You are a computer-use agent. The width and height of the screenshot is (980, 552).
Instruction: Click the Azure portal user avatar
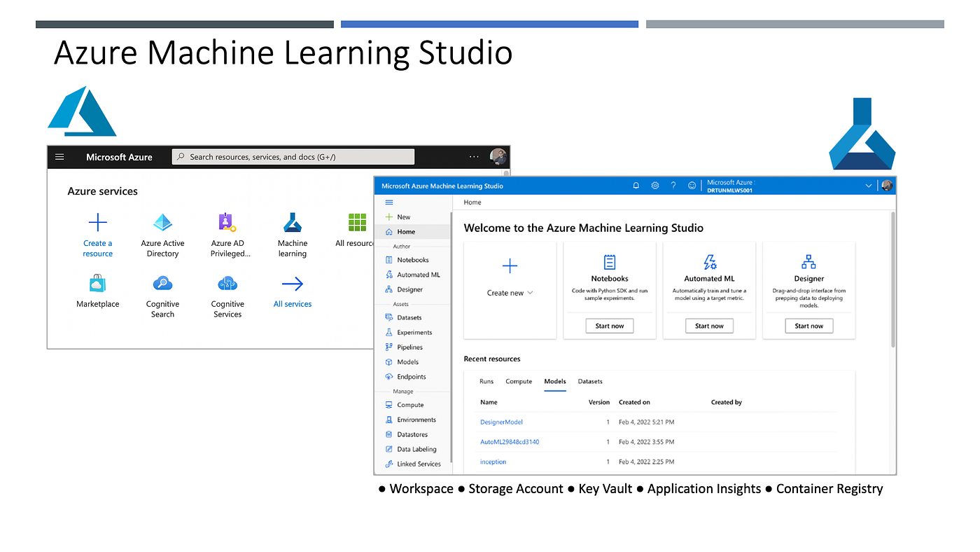click(498, 157)
